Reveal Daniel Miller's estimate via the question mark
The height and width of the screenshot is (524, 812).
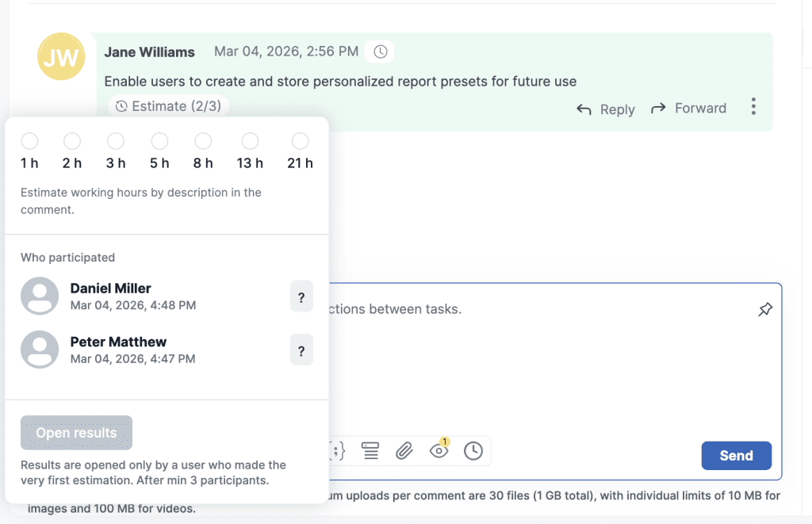coord(301,296)
